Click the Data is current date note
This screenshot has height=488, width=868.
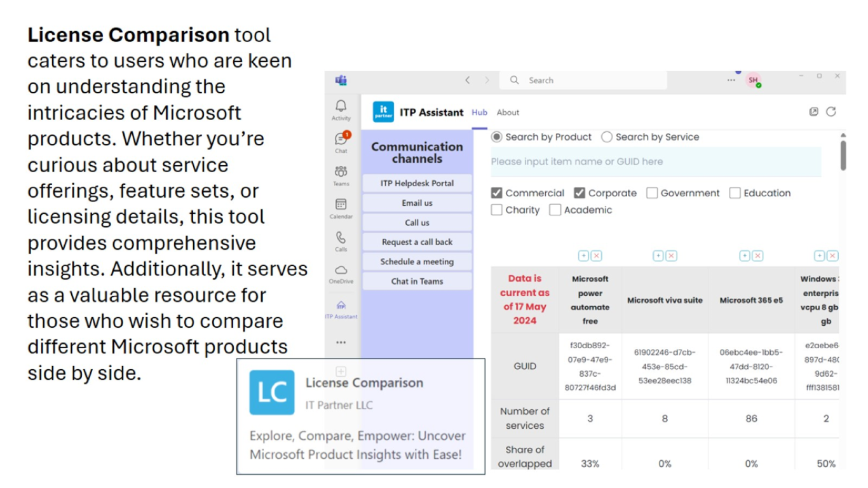[x=525, y=300]
